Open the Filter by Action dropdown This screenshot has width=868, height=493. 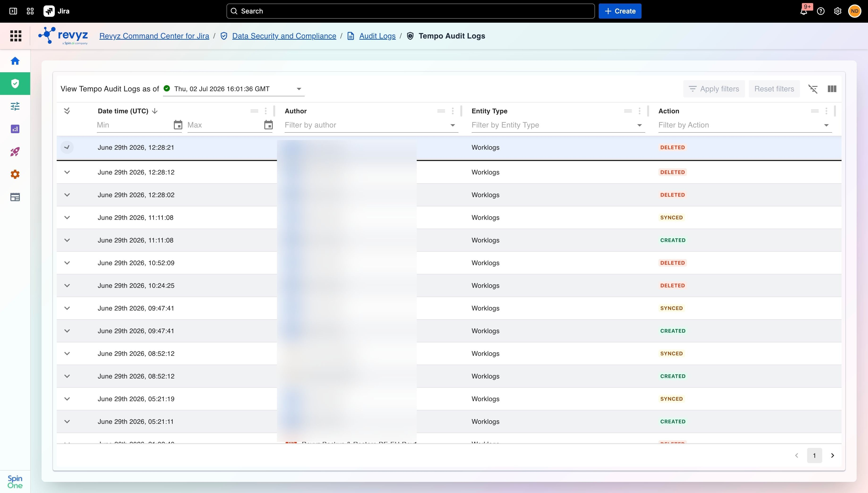[745, 125]
